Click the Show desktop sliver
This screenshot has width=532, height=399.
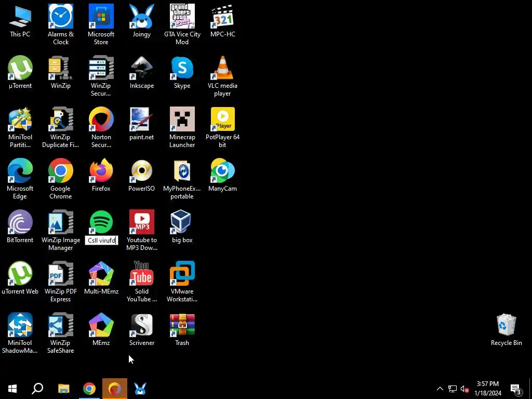[530, 389]
